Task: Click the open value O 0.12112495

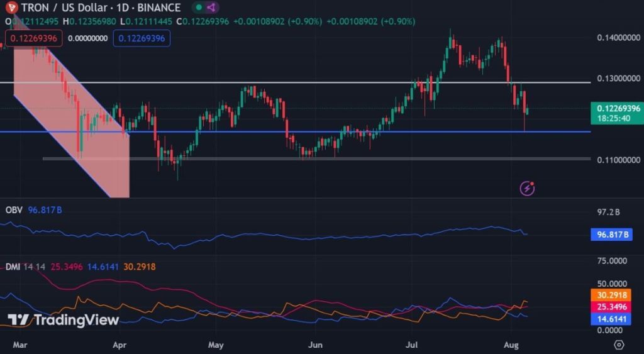Action: pyautogui.click(x=31, y=21)
